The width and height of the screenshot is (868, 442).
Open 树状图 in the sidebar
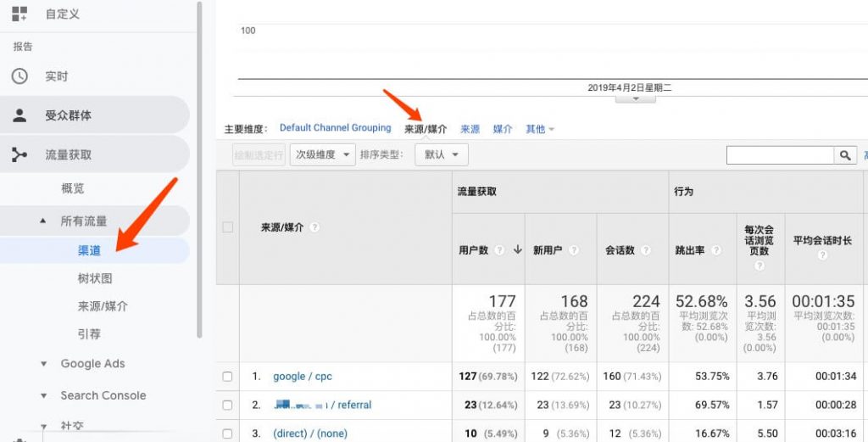95,278
